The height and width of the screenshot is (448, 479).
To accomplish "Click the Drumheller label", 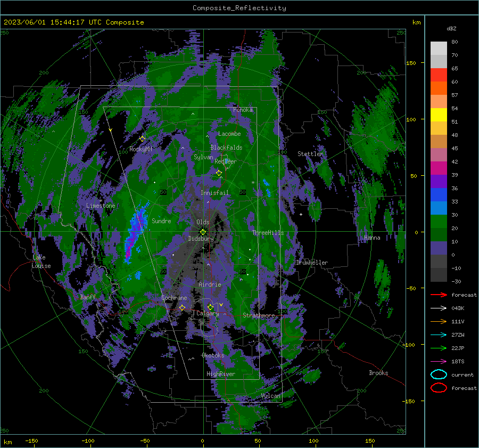I will click(312, 263).
